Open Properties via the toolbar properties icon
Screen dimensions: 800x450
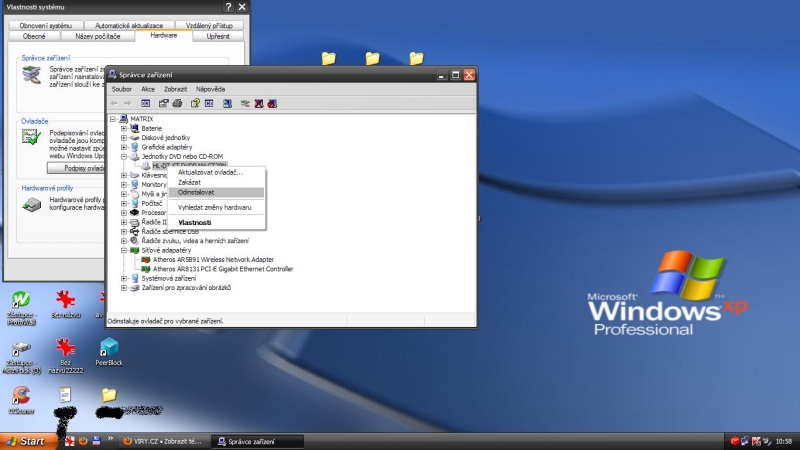pyautogui.click(x=163, y=104)
